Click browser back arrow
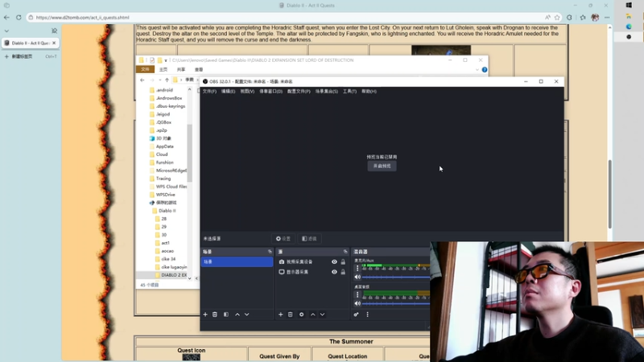This screenshot has height=362, width=644. tap(6, 17)
